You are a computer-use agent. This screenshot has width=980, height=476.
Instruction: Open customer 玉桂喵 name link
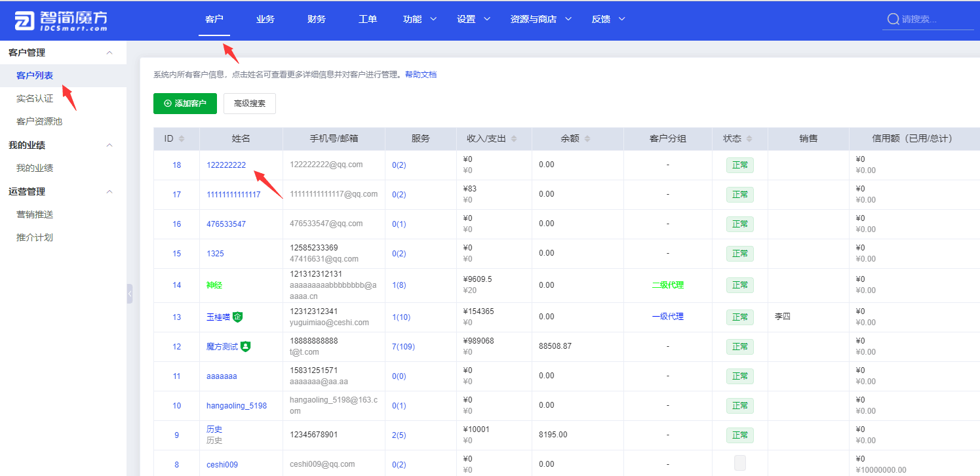[x=218, y=317]
